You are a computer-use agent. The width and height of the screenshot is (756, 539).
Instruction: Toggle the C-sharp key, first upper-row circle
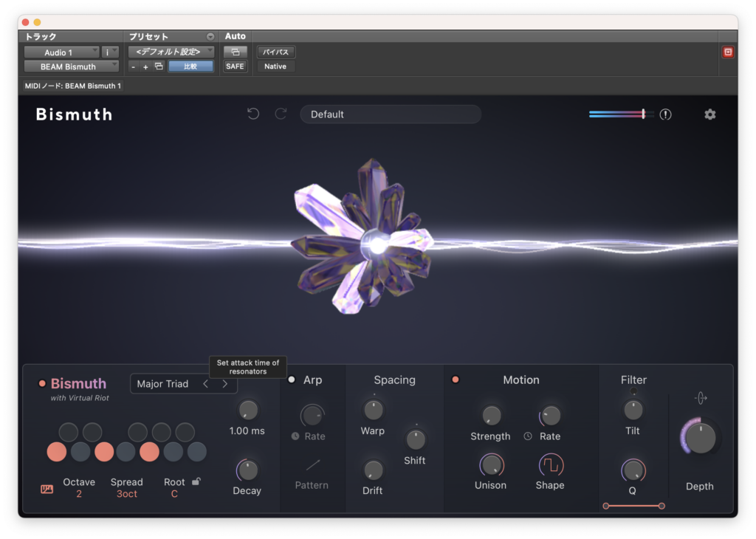pos(69,432)
